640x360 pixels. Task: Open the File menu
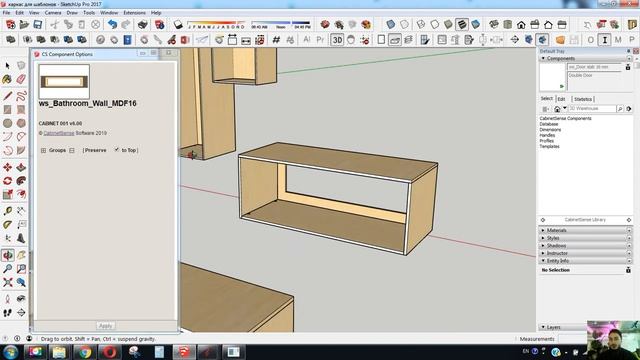click(7, 13)
